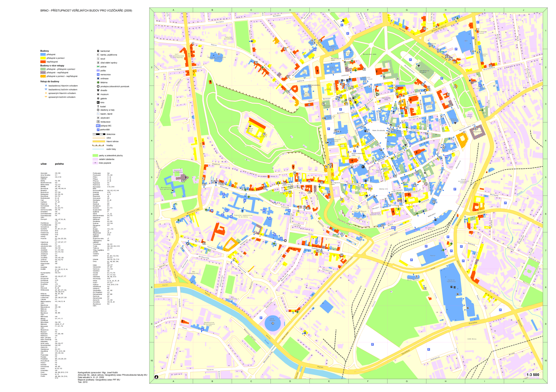
Task: Click the green parky a zelesněné plochy swatch
Action: (95, 155)
